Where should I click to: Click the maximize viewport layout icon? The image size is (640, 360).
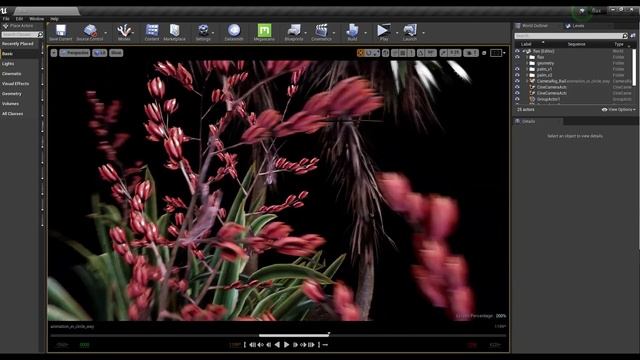[x=496, y=53]
